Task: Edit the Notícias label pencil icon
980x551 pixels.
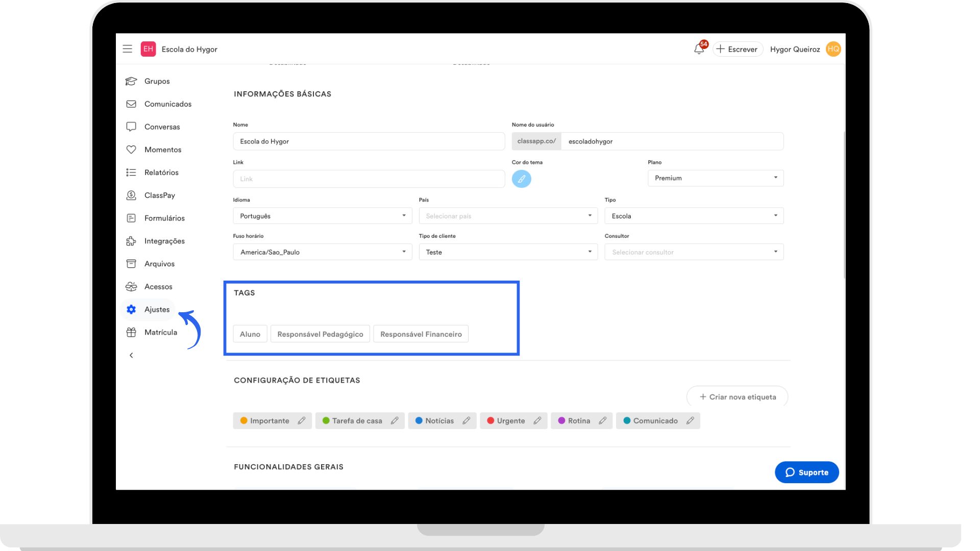Action: click(x=467, y=420)
